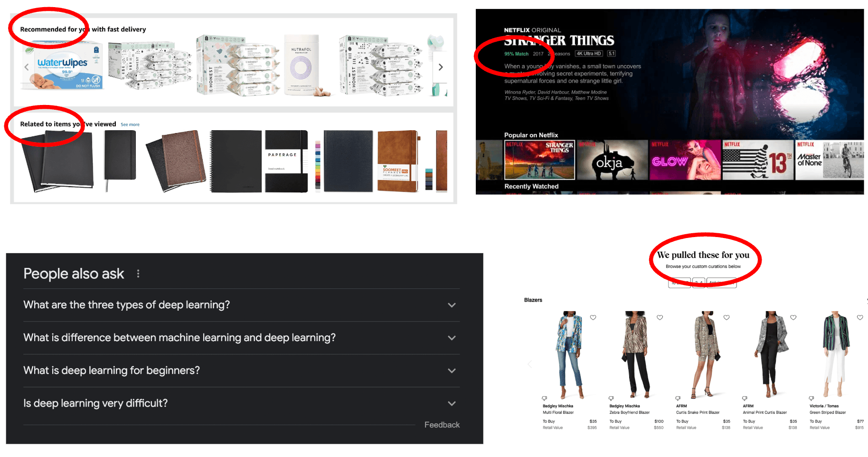This screenshot has width=868, height=457.
Task: Heart the Animal Print Curtis Blazer
Action: click(793, 317)
